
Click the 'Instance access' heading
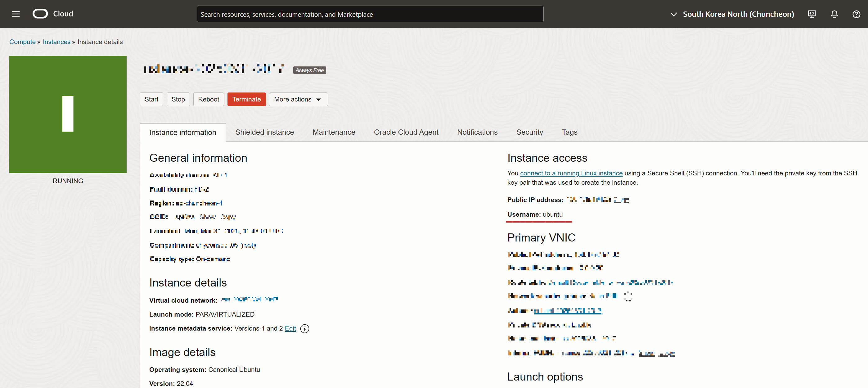(547, 158)
